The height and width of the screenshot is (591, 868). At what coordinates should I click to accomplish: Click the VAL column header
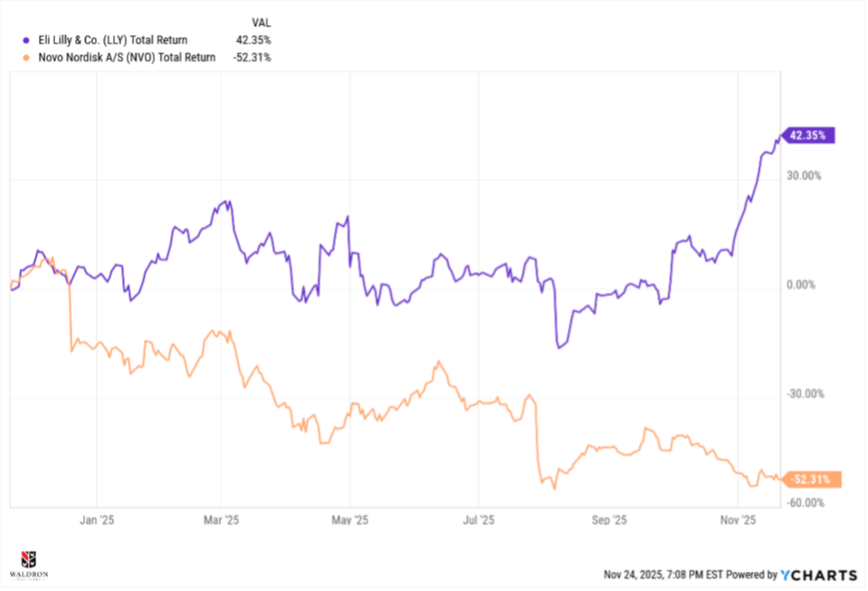(x=259, y=22)
